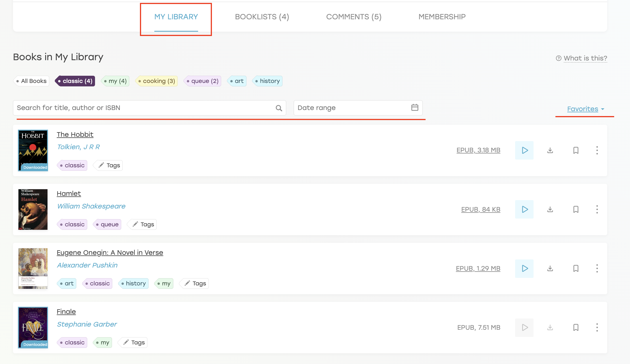Viewport: 630px width, 364px height.
Task: Open the three-dot menu for Finale
Action: point(597,327)
